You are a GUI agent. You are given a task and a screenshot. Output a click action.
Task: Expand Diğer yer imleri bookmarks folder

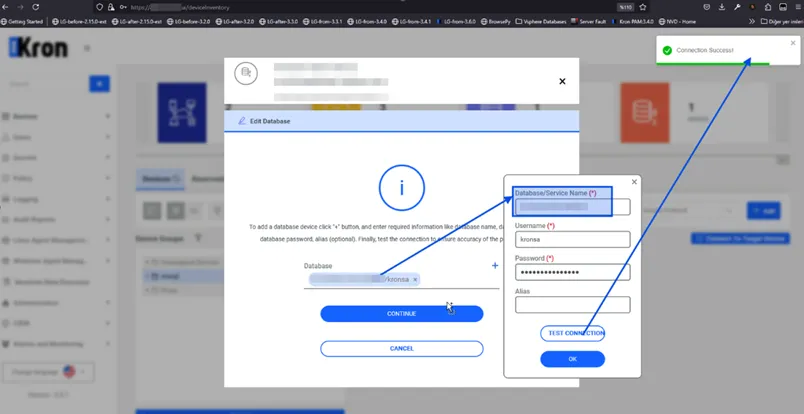[781, 22]
